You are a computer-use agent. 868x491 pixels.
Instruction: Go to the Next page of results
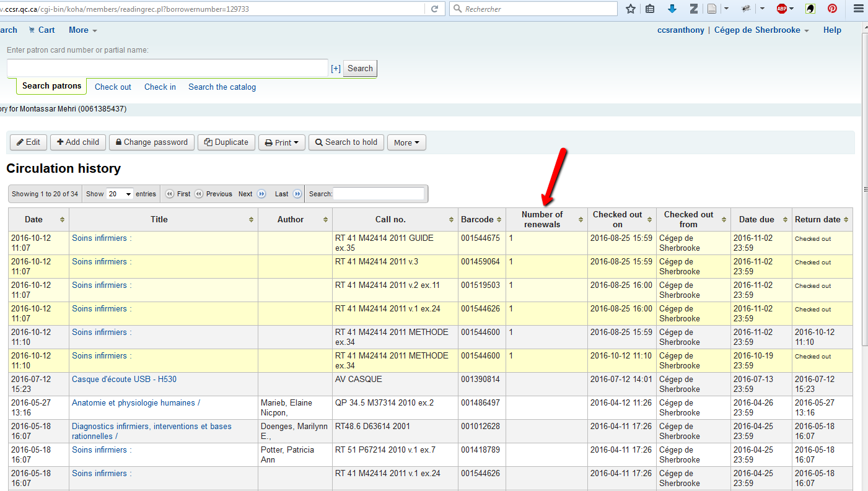(x=252, y=194)
